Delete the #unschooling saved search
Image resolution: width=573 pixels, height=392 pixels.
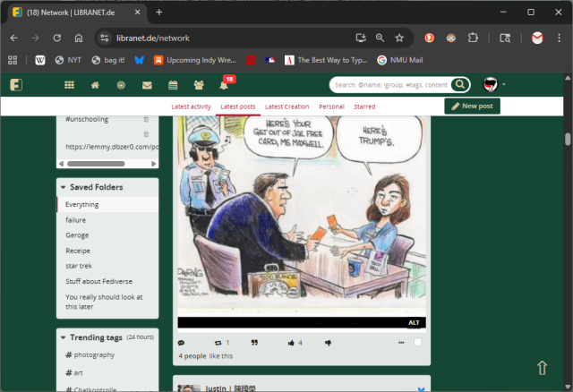(146, 119)
